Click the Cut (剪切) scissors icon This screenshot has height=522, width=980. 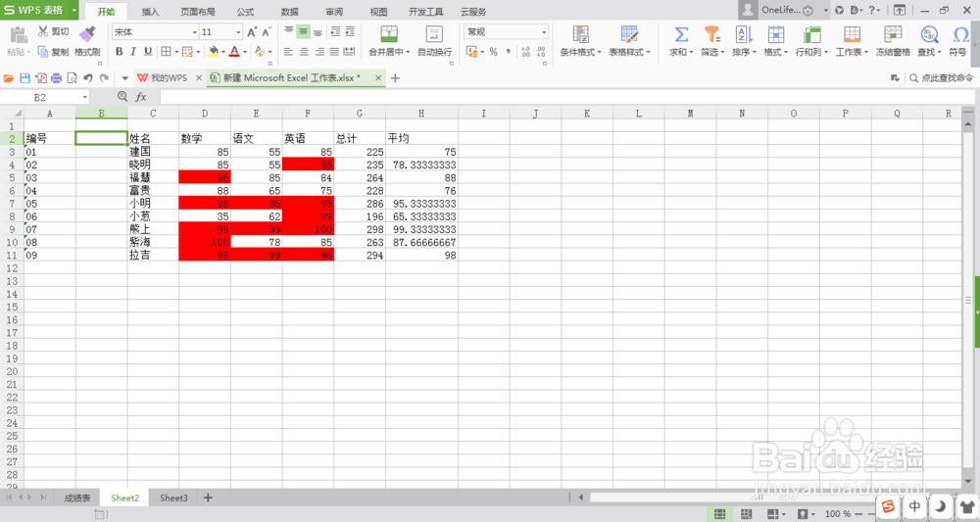click(43, 31)
